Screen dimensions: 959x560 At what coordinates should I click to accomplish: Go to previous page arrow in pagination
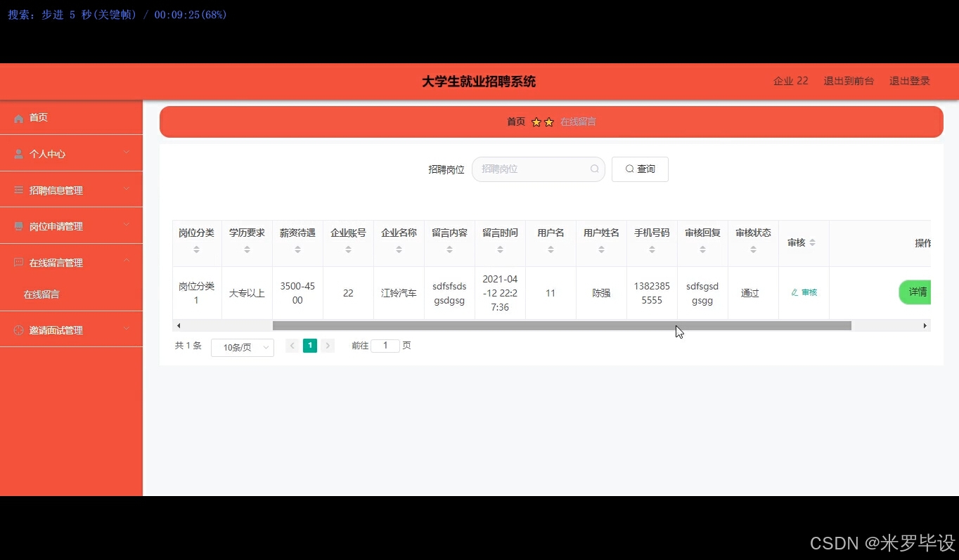pyautogui.click(x=292, y=346)
